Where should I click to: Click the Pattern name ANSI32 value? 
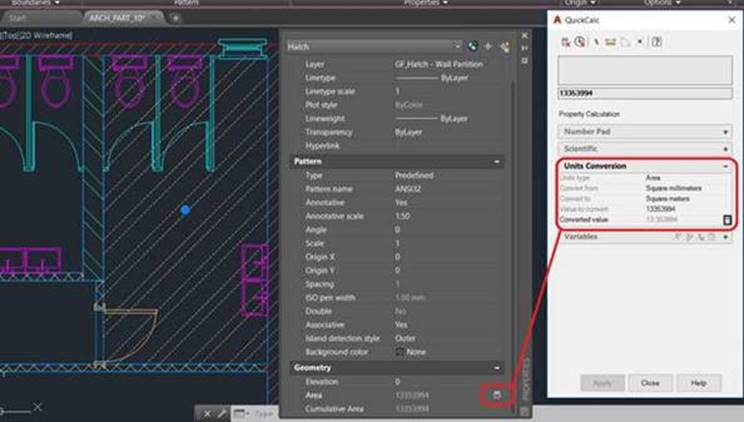408,189
